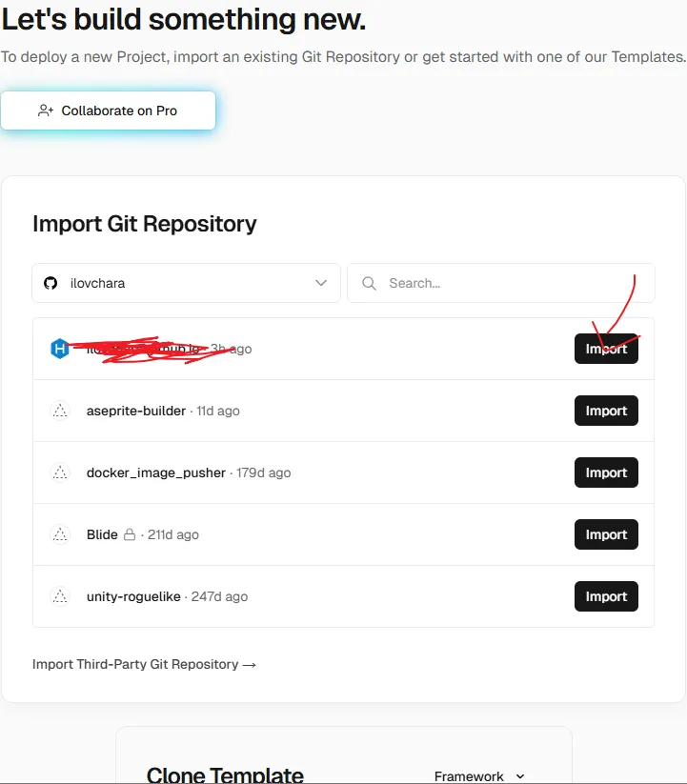Click the Blide repository triangle icon
The height and width of the screenshot is (784, 687).
[60, 534]
